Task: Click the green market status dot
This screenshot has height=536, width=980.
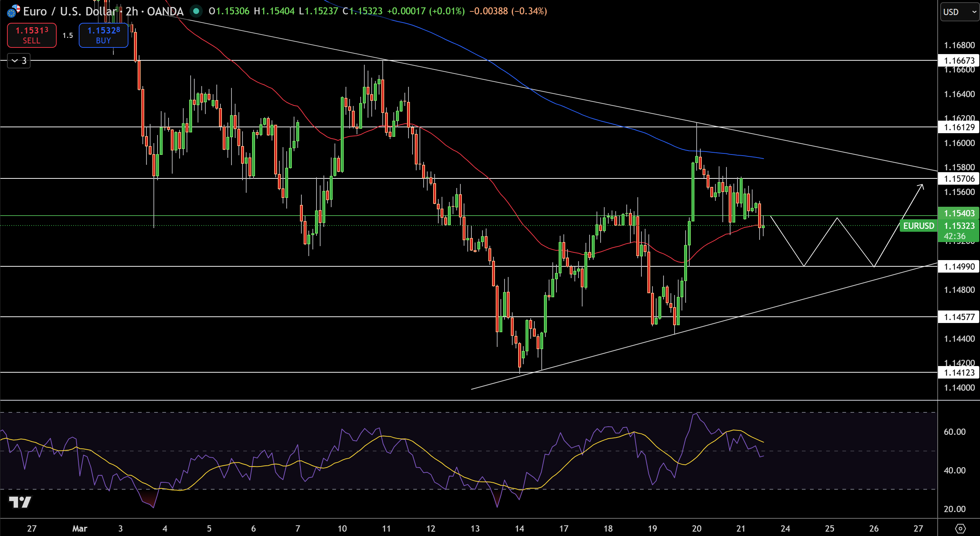Action: coord(196,11)
